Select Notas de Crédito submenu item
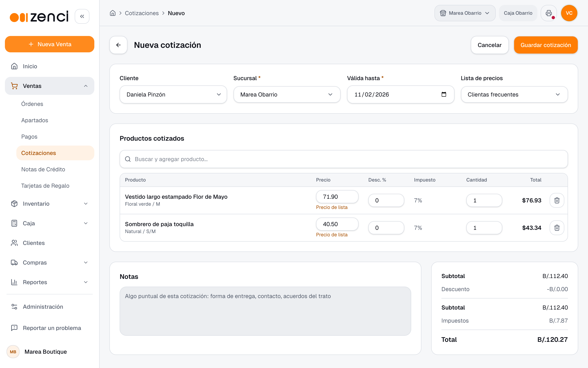Screen dimensions: 588x368 (55, 169)
